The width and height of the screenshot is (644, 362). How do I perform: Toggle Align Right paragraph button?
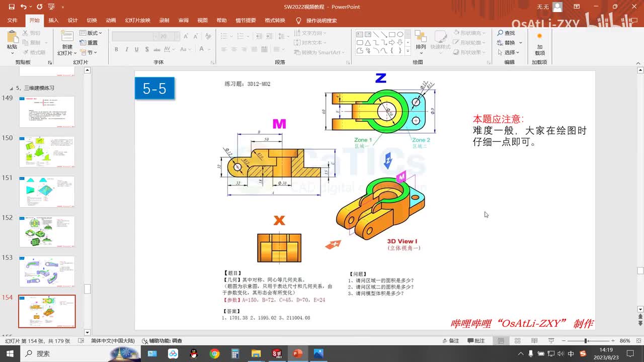pos(245,49)
